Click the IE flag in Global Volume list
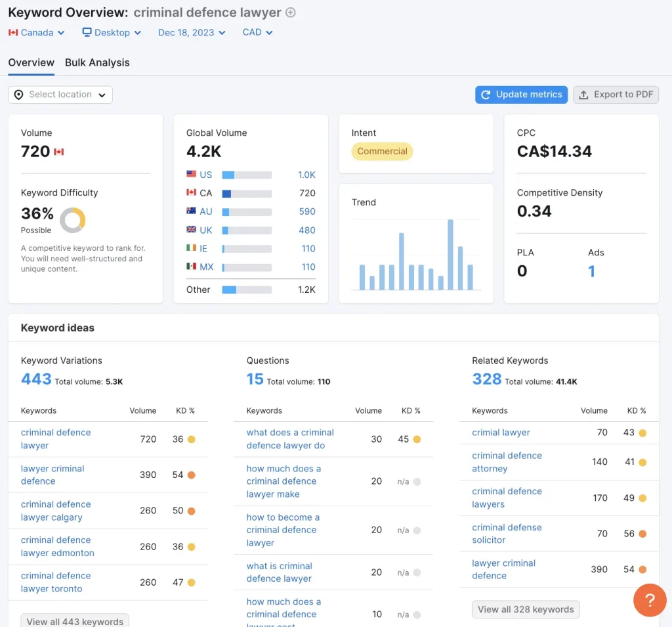The image size is (672, 627). coord(189,249)
